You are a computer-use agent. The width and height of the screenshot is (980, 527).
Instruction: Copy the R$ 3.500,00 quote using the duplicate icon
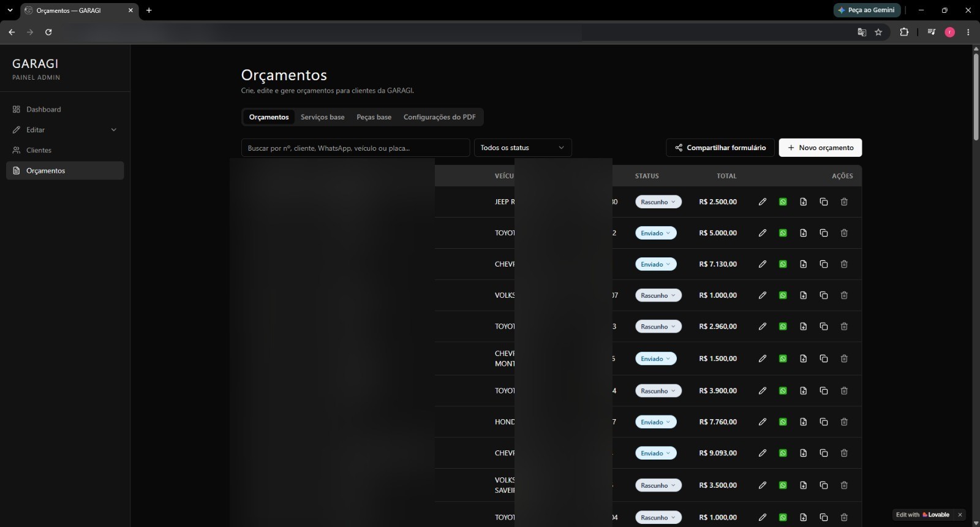pyautogui.click(x=824, y=485)
